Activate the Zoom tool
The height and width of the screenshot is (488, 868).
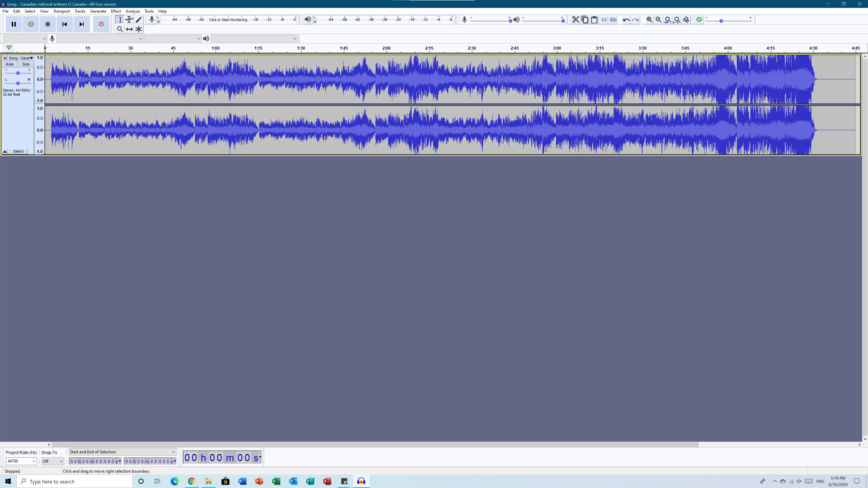tap(120, 29)
